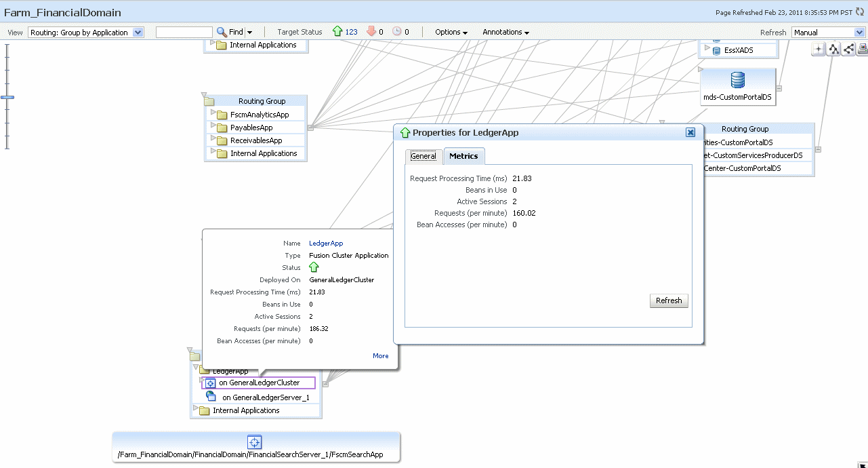Expand the FscmAnalyticsApp node
The image size is (868, 468).
212,113
